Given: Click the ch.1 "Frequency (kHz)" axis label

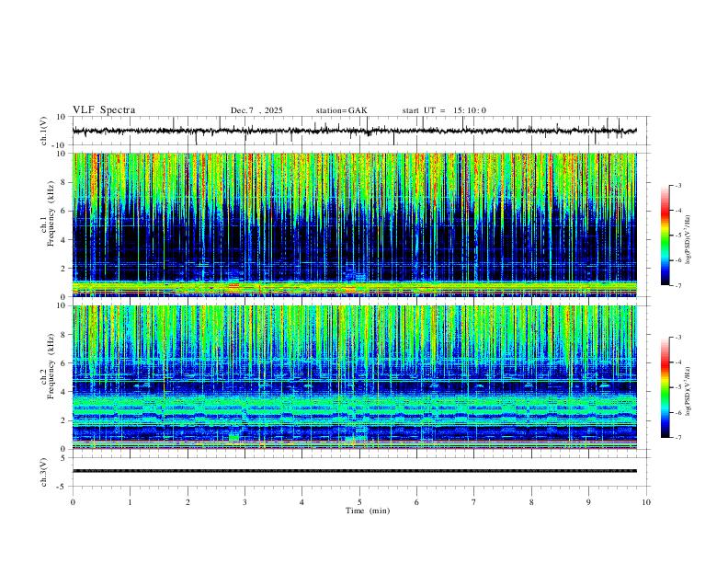Looking at the screenshot, I should tap(51, 213).
